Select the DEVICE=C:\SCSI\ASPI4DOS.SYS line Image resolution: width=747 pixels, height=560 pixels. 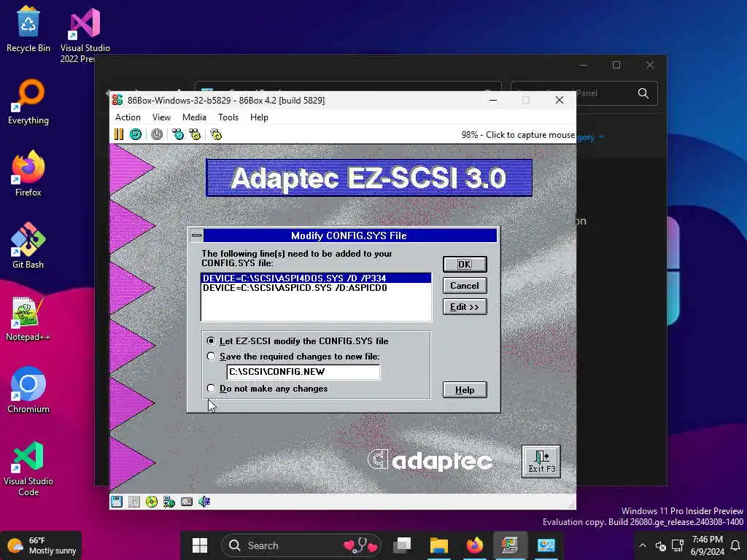click(x=316, y=278)
